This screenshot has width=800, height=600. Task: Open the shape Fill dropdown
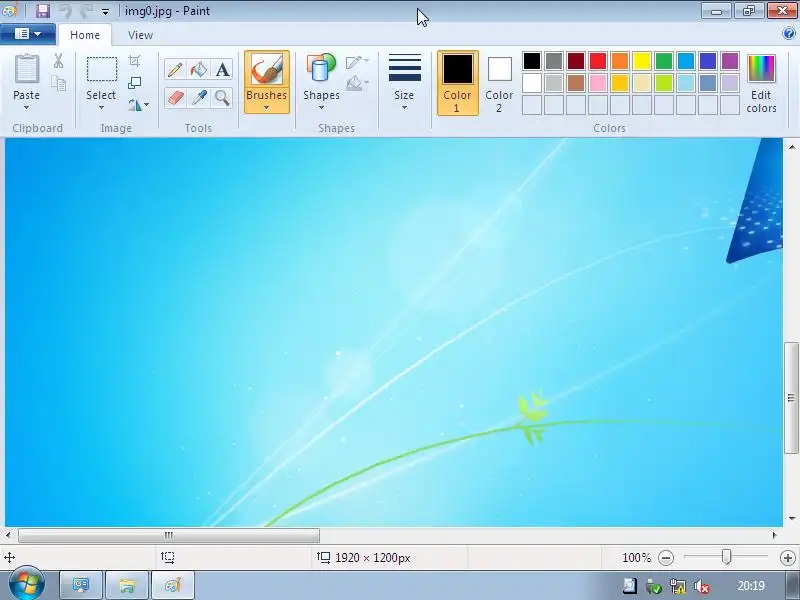coord(357,83)
